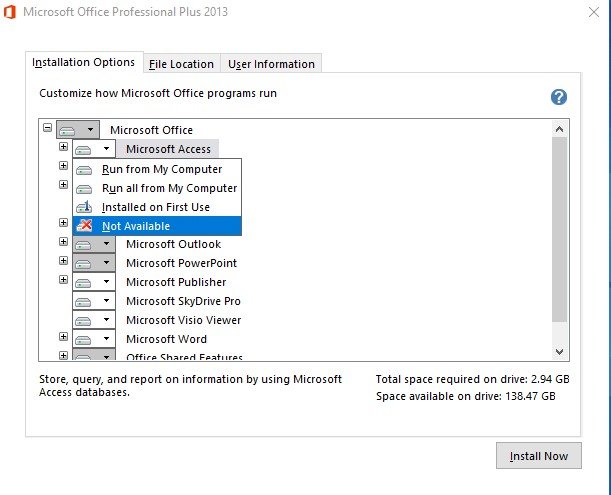The image size is (611, 495).
Task: Click the feature list vertical scrollbar thumb
Action: coord(560,230)
